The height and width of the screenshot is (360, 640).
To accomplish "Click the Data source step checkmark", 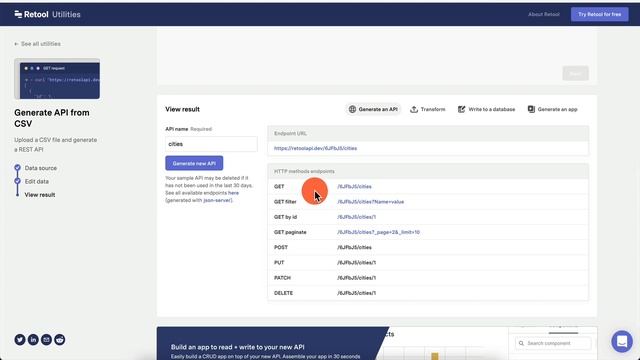I will pyautogui.click(x=17, y=168).
